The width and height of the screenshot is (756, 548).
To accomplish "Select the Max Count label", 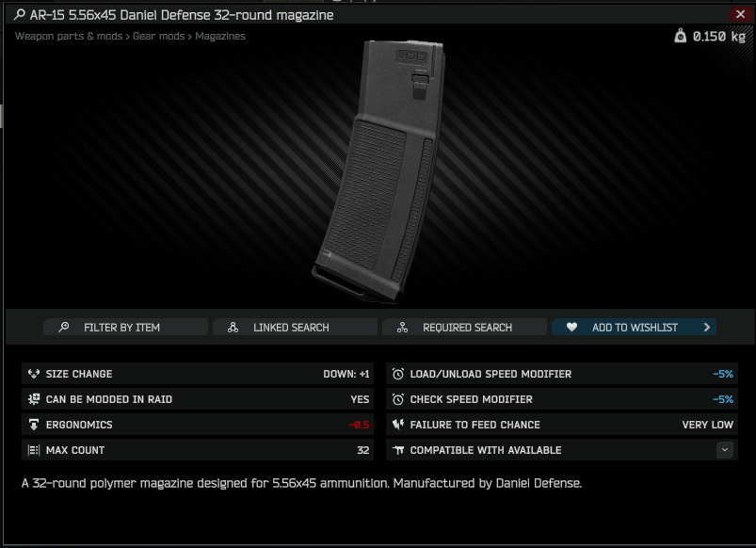I will [75, 450].
